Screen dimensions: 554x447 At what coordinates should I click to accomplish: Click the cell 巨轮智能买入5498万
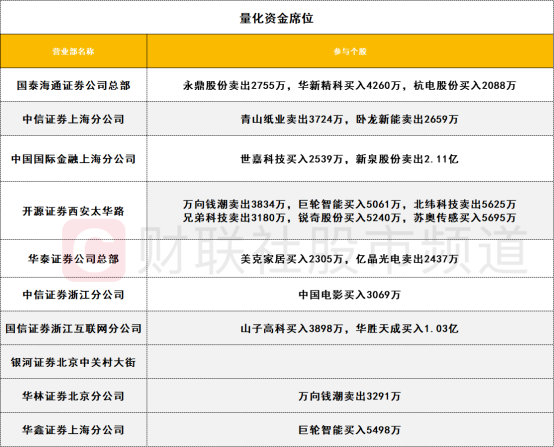(x=350, y=430)
